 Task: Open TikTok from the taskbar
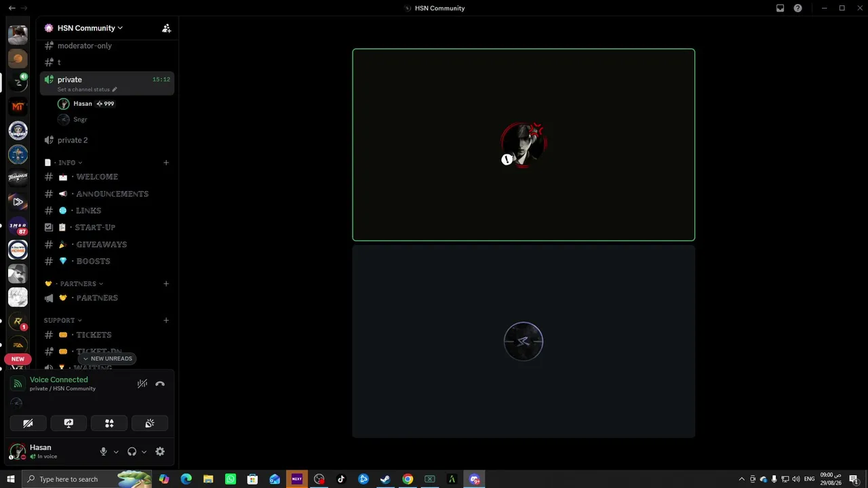(341, 479)
